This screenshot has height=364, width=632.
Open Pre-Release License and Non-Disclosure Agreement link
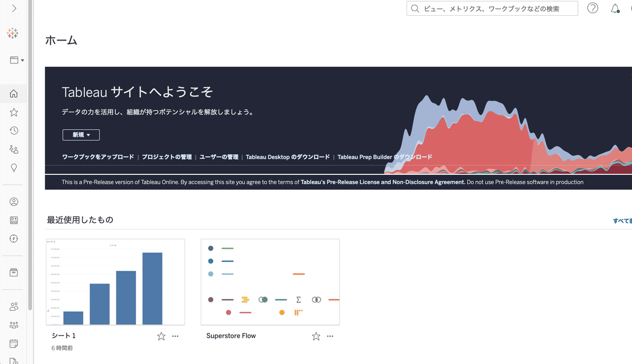coord(383,182)
